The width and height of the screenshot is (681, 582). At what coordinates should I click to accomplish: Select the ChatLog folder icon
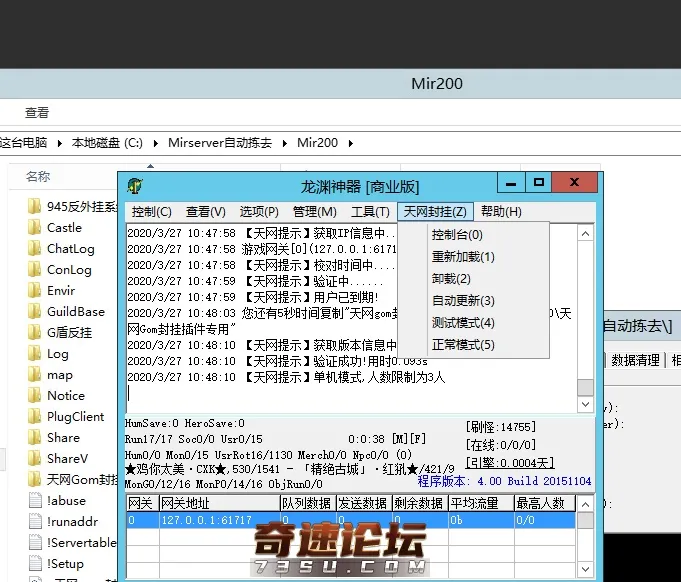(34, 248)
